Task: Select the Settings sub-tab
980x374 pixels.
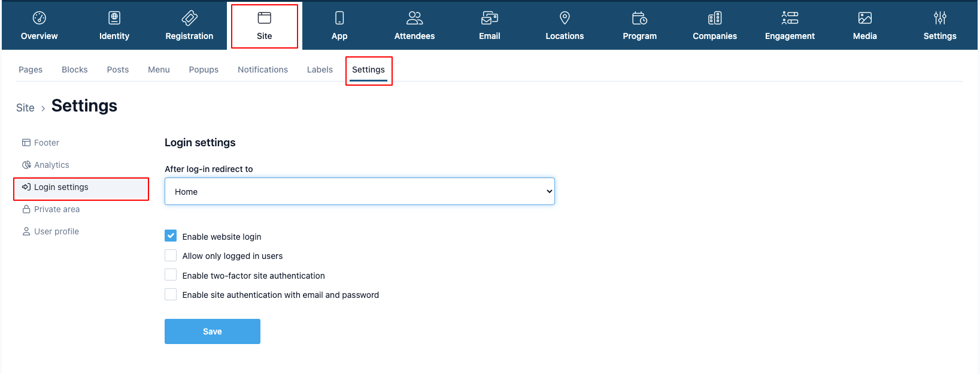Action: coord(368,70)
